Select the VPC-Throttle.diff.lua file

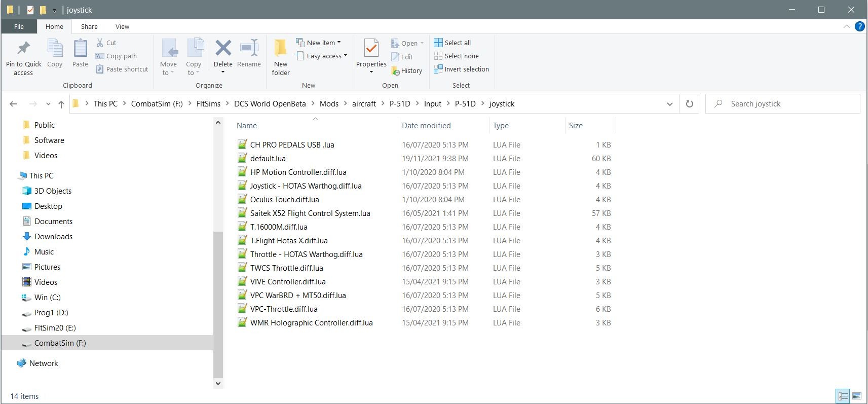point(283,309)
